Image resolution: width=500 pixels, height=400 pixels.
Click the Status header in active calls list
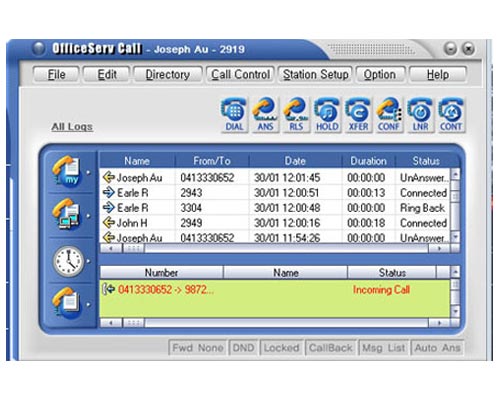pos(392,273)
